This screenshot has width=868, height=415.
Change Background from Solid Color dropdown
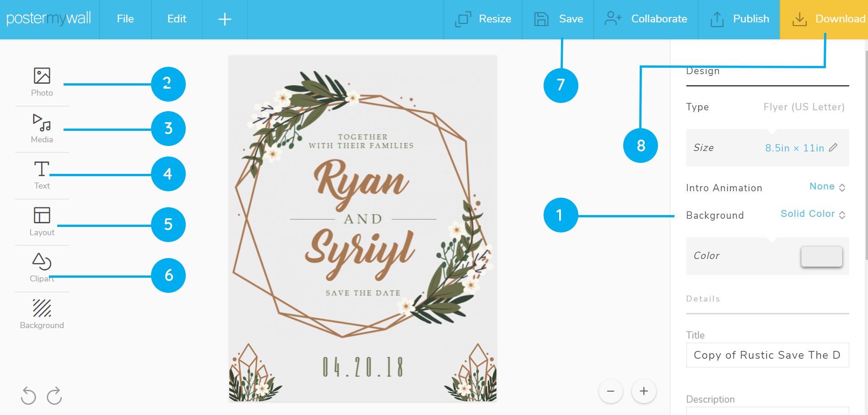click(x=813, y=214)
